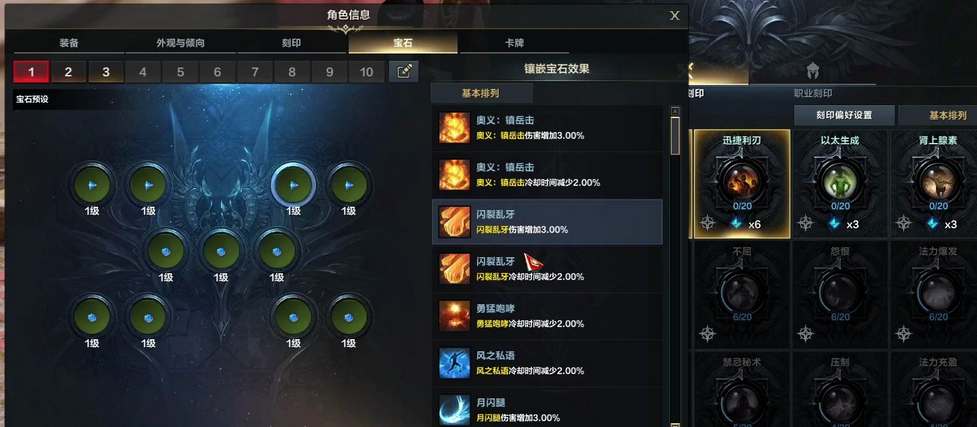Open the 基本排列 sort dropdown in gem effects

pyautogui.click(x=481, y=94)
